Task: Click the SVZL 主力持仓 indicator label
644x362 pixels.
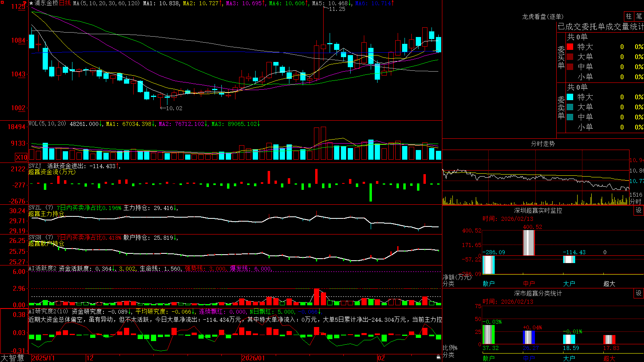Action: point(41,208)
